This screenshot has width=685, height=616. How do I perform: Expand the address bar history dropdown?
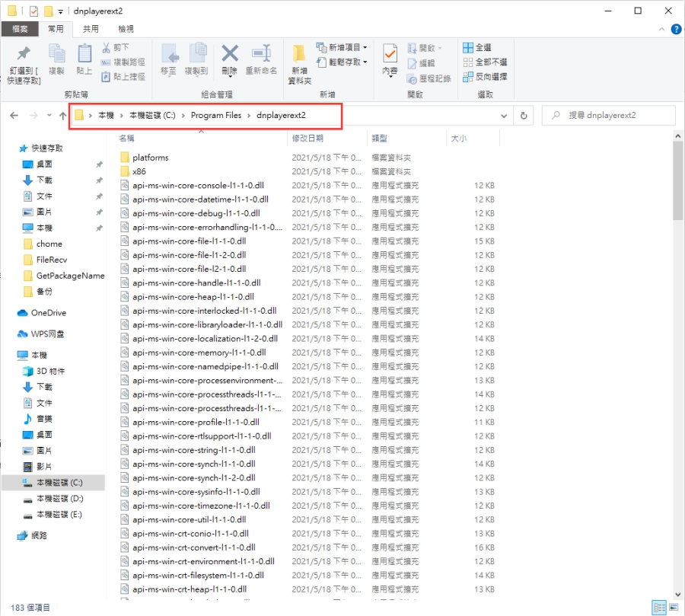504,116
